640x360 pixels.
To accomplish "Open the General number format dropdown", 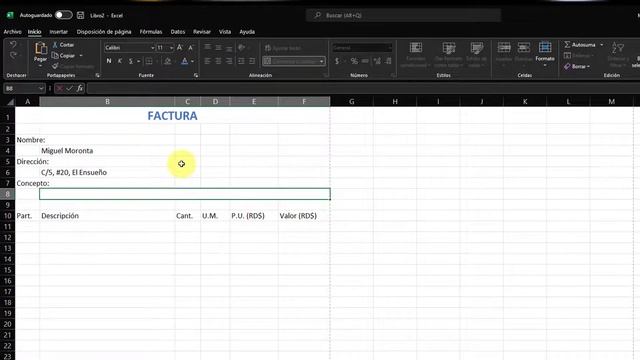I will coord(390,48).
